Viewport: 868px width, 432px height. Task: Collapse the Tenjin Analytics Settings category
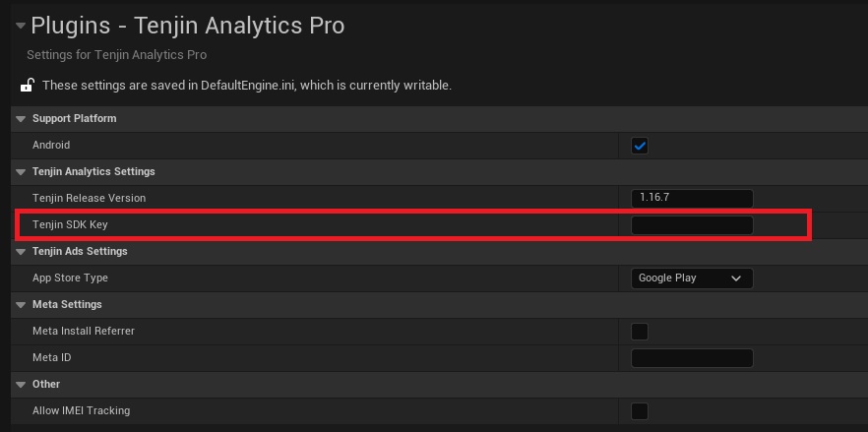[x=21, y=171]
